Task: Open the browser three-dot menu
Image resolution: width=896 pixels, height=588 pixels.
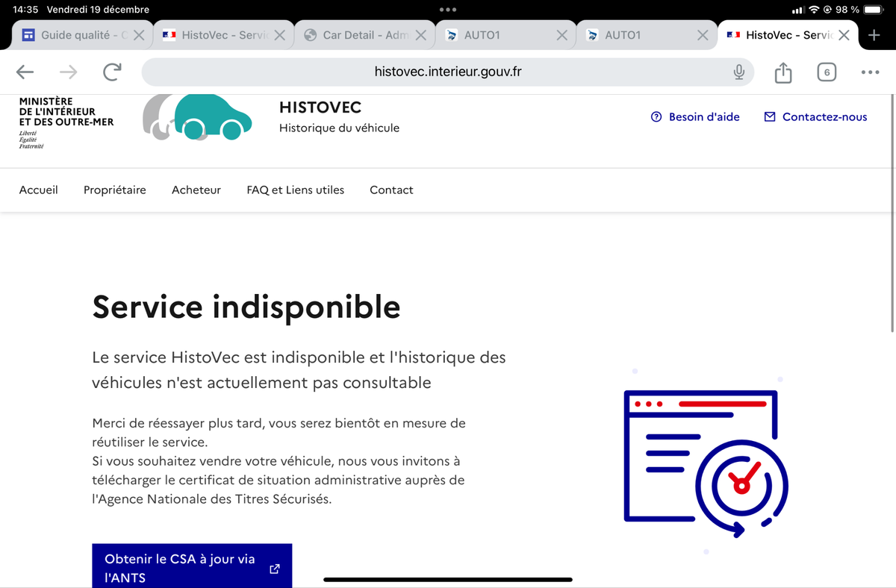Action: 870,72
